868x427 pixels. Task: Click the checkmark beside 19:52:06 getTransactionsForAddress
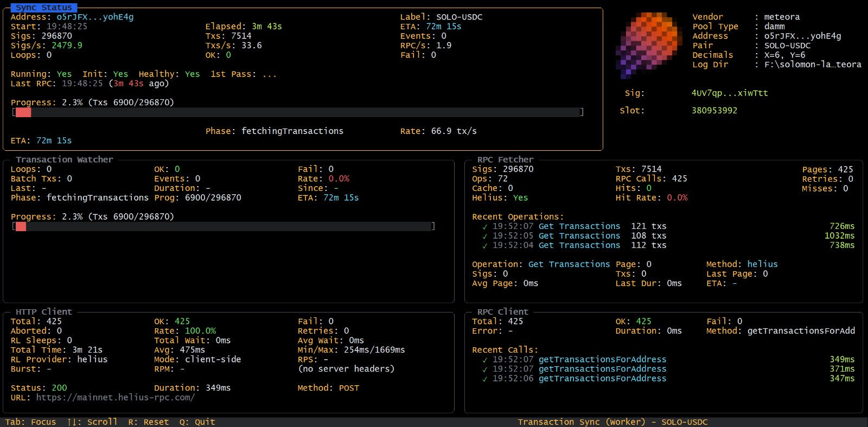coord(484,379)
